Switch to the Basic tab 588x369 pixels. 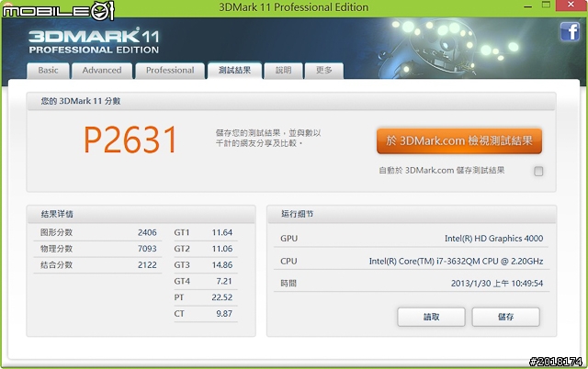(48, 71)
